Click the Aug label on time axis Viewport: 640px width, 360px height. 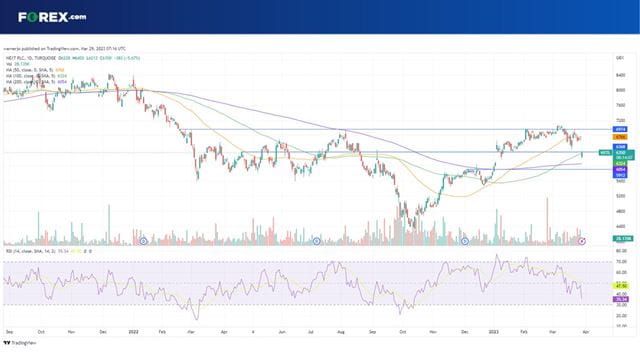(341, 332)
